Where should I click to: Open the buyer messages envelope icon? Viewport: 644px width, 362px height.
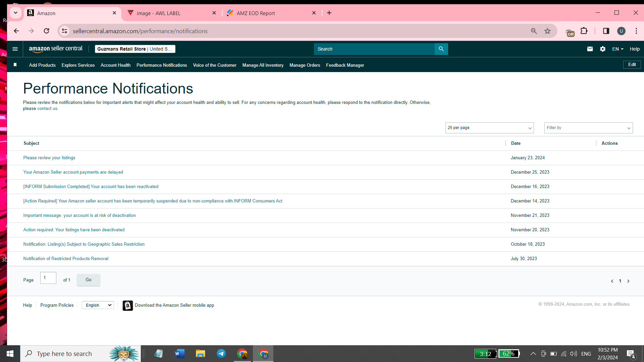[590, 49]
